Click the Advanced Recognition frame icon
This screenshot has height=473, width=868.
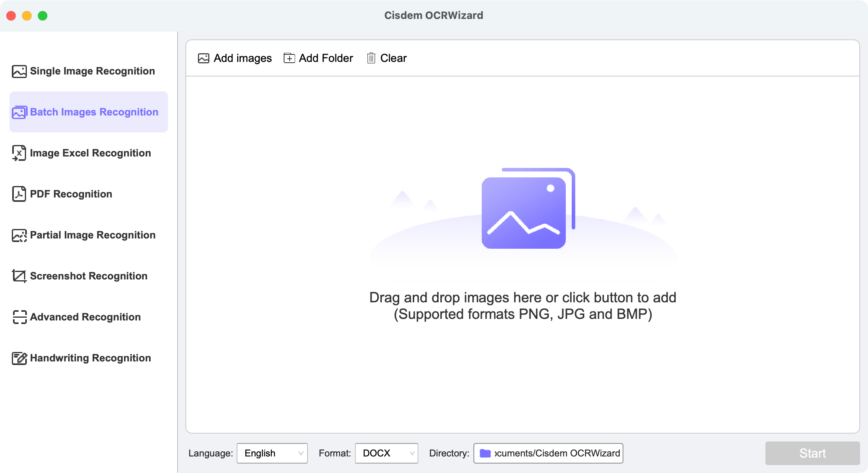[x=19, y=317]
